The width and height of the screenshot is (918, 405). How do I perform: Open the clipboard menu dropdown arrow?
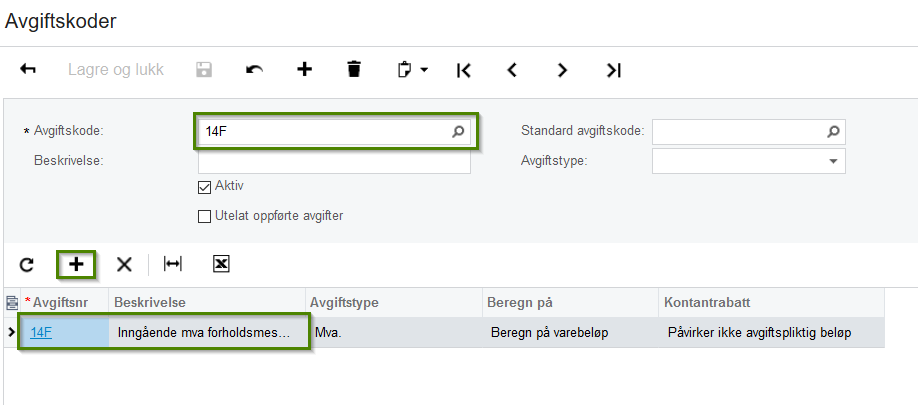424,70
